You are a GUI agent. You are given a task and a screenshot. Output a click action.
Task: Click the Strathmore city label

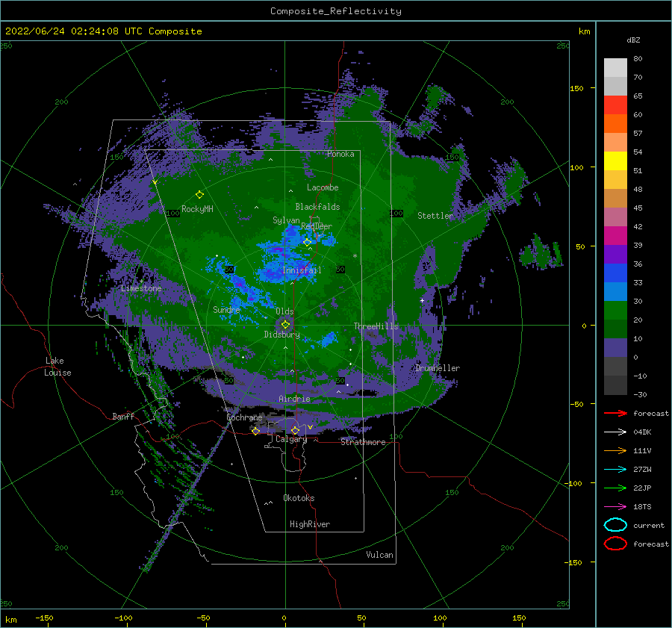point(363,442)
